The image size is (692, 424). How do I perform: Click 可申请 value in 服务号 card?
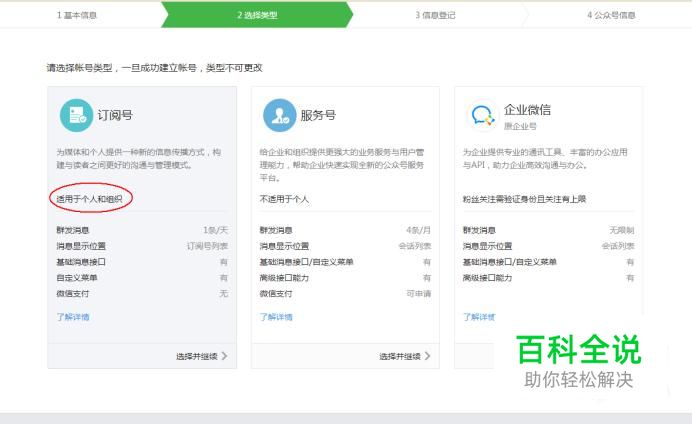coord(419,293)
